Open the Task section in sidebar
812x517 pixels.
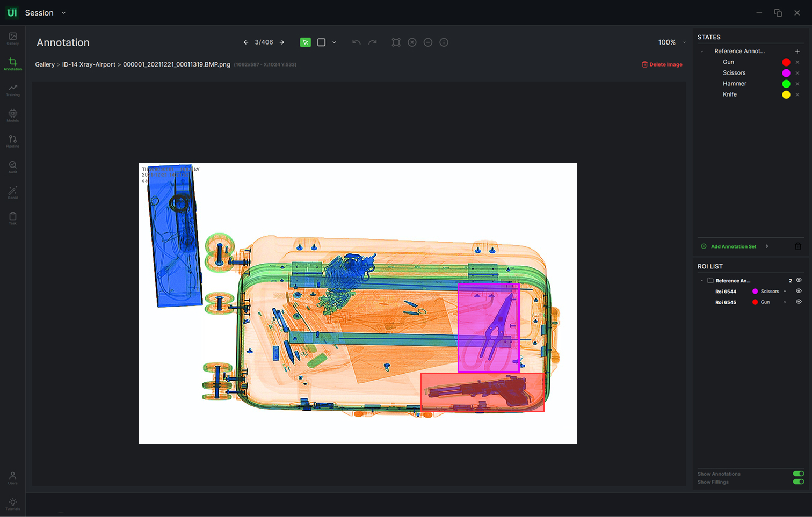13,219
